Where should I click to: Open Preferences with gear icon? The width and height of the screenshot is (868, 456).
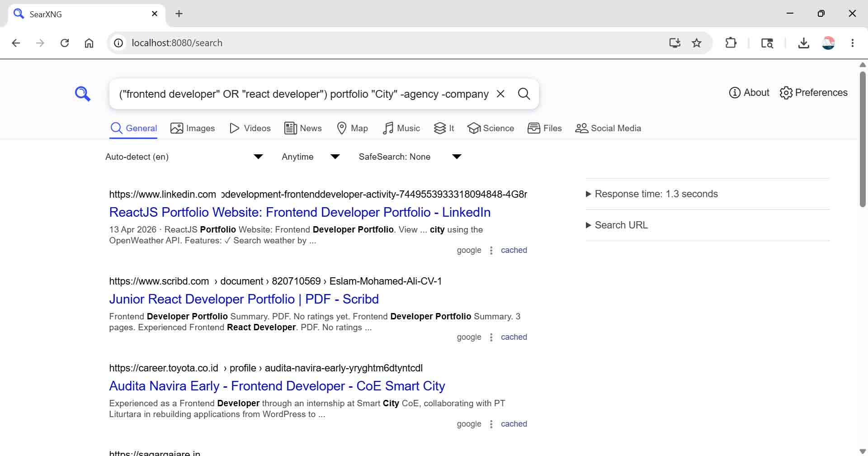pyautogui.click(x=814, y=93)
